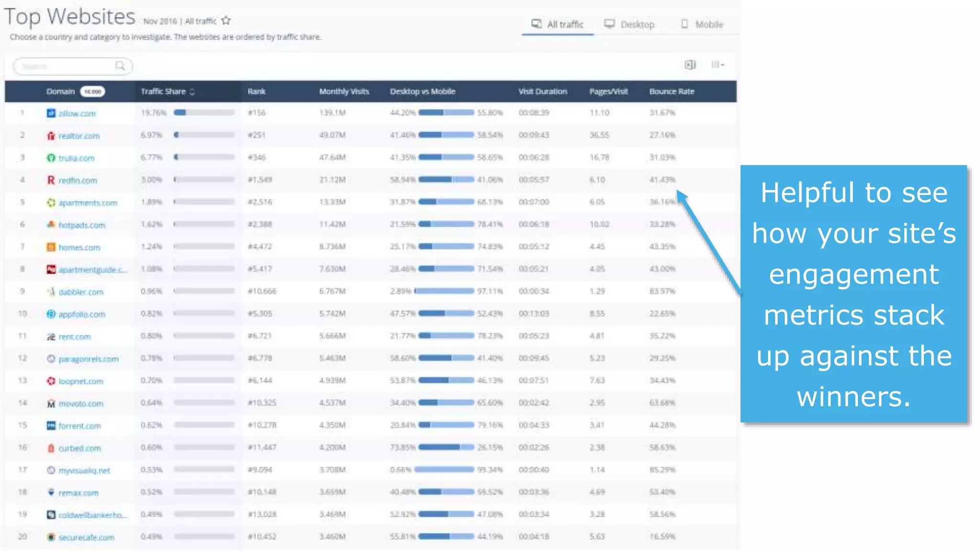Viewport: 980px width, 551px height.
Task: Click the Pages/Visit column header
Action: [x=609, y=91]
